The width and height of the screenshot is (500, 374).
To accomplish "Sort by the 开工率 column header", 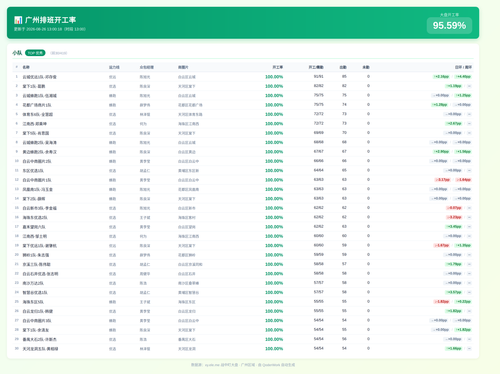I will [277, 67].
